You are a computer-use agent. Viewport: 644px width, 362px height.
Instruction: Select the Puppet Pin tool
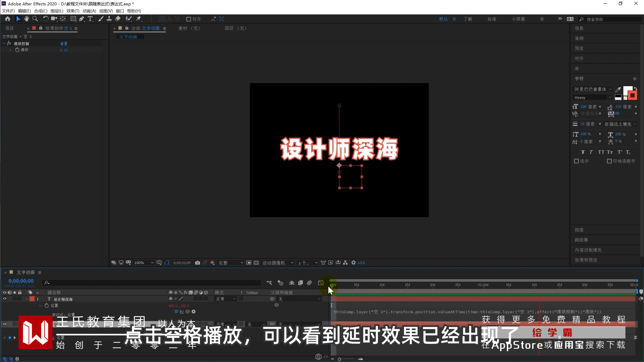click(x=139, y=19)
